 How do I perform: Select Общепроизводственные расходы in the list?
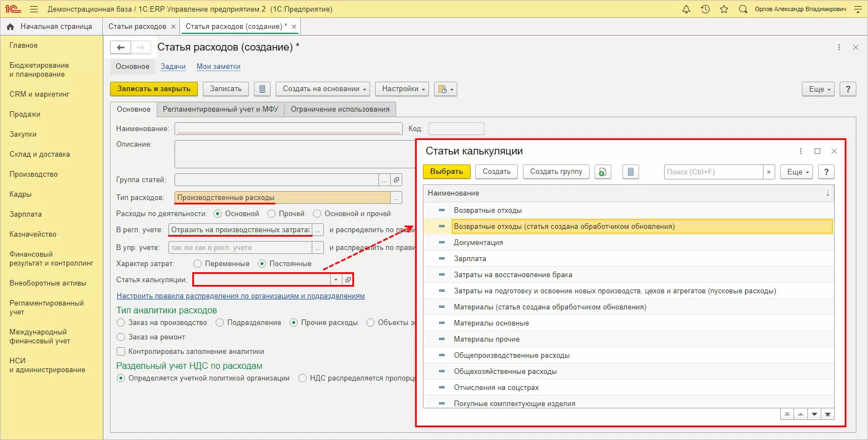(511, 356)
